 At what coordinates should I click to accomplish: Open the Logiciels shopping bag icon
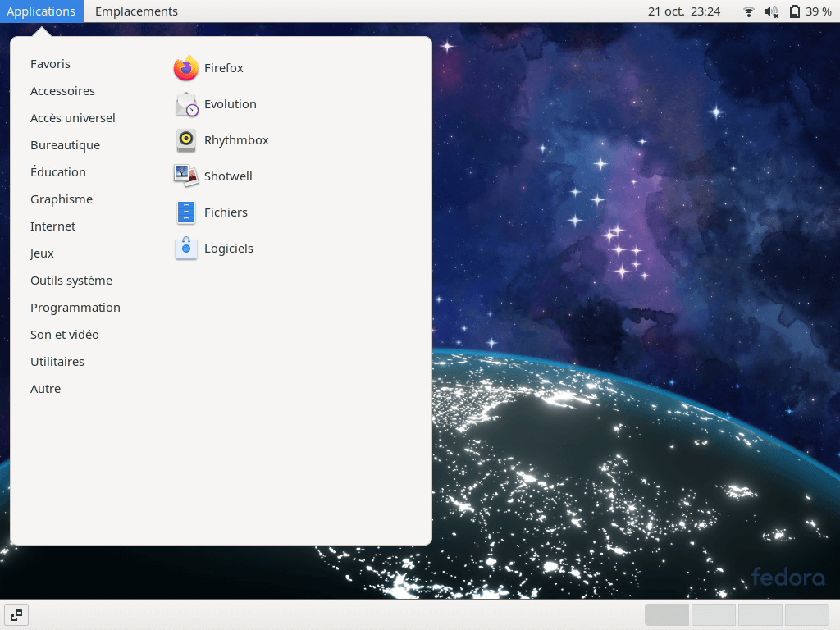pos(186,249)
